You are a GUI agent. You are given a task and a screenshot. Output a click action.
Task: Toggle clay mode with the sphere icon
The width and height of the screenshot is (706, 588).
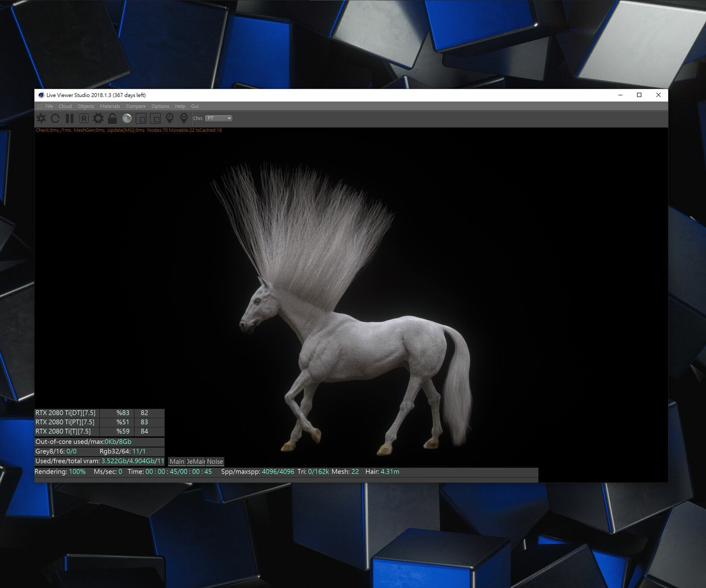(x=127, y=118)
